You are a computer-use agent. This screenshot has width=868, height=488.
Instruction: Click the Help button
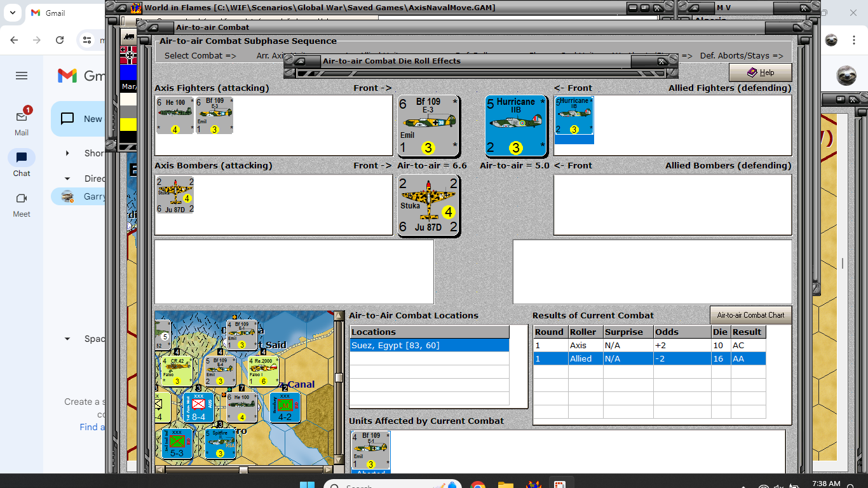point(761,72)
